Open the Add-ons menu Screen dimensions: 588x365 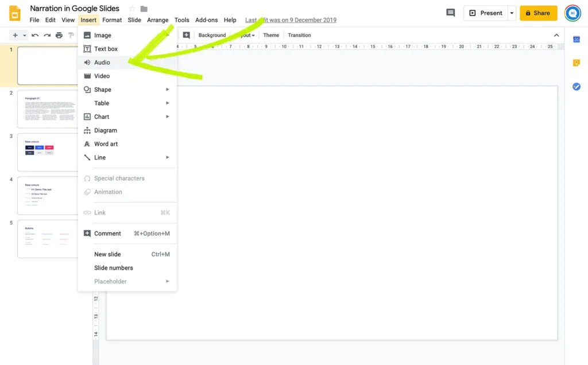click(x=206, y=20)
